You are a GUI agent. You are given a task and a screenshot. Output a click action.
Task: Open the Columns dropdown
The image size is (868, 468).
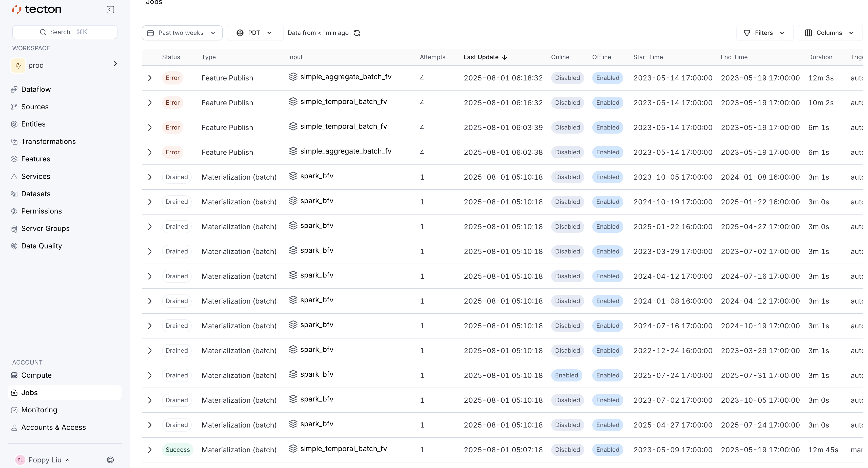(x=830, y=33)
